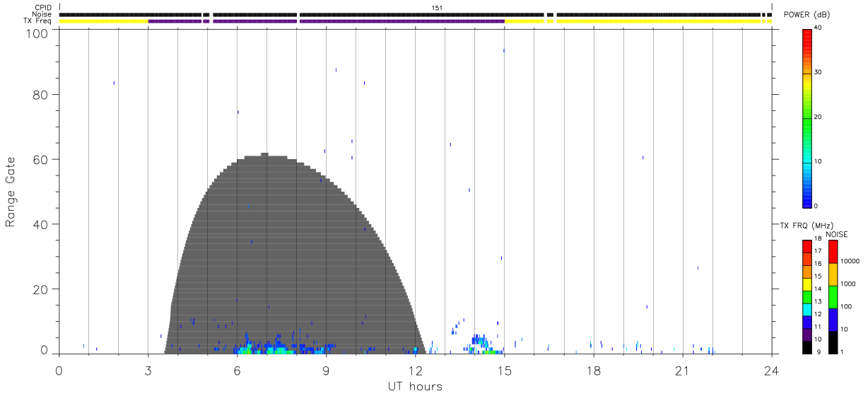This screenshot has height=401, width=868.
Task: Select the red swatch in NOISE legend
Action: (833, 252)
